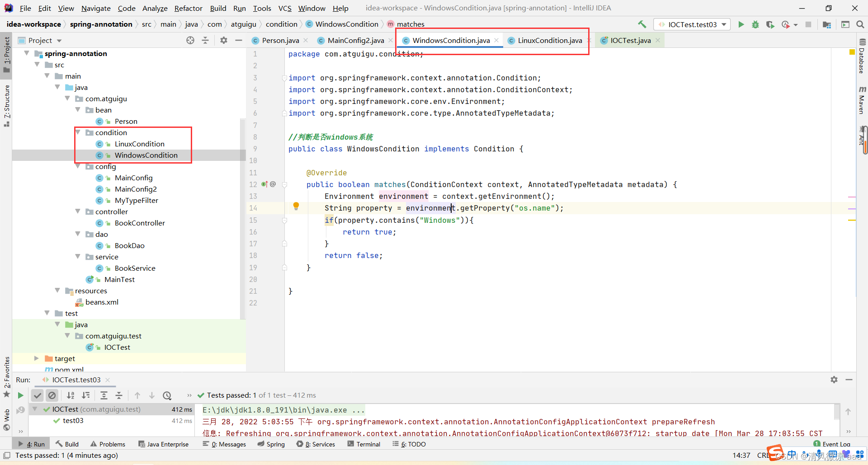Toggle show passed tests checkmark

[x=38, y=395]
